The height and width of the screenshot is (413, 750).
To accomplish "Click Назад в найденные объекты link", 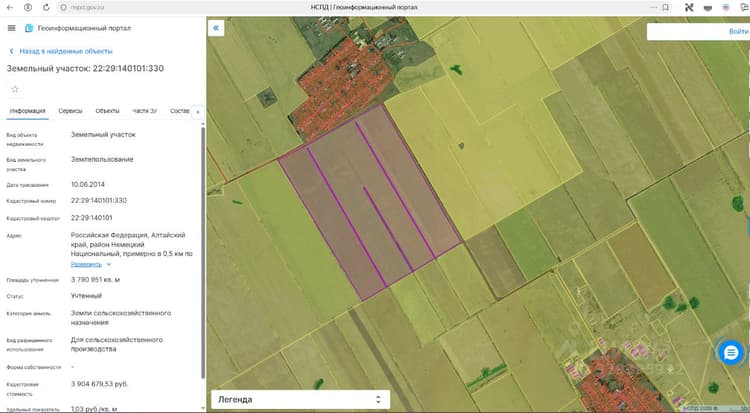I will tap(61, 51).
